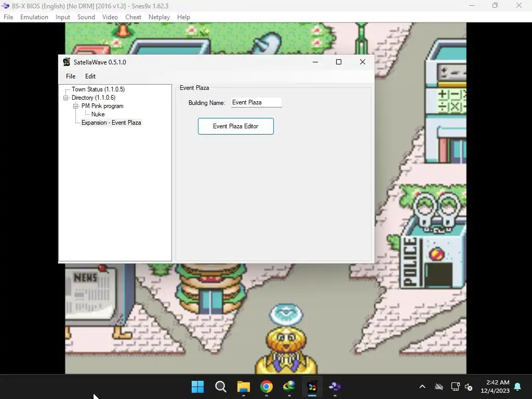
Task: Open Snes9x Sound menu
Action: pos(86,17)
